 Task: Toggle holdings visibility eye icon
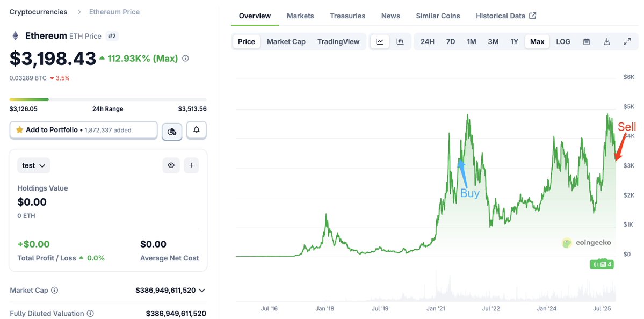[171, 165]
